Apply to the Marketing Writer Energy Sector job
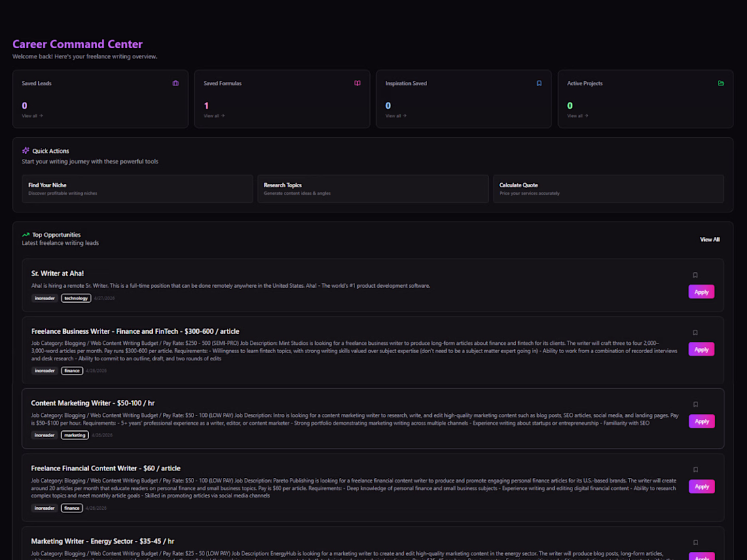Screen dimensions: 747x560 [x=702, y=556]
